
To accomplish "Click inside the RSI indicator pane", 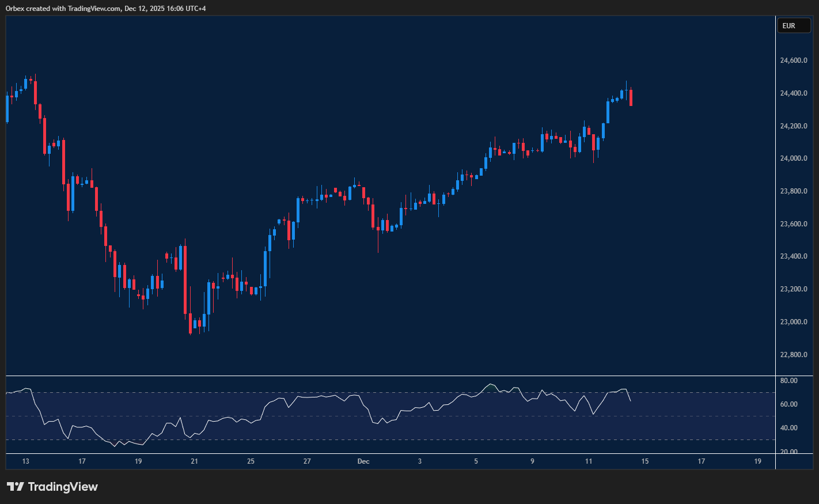I will click(346, 415).
